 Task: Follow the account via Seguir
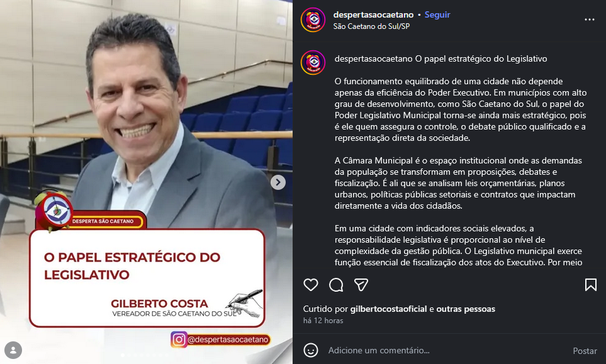tap(437, 14)
